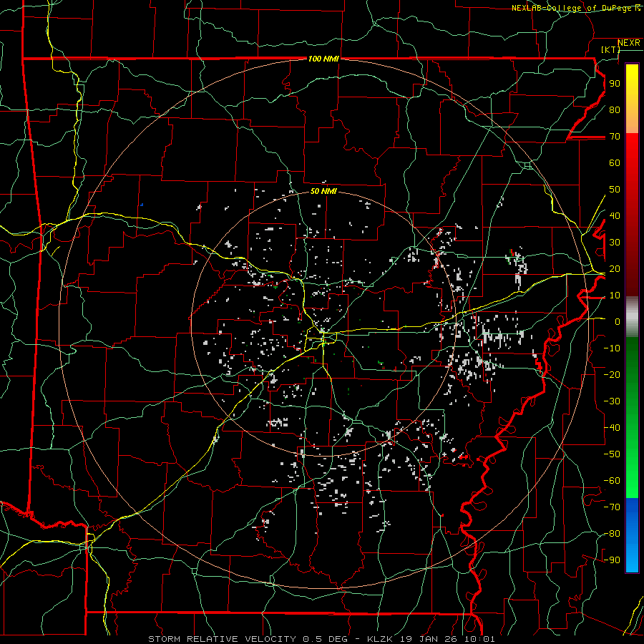Image resolution: width=644 pixels, height=644 pixels.
Task: Click the "40" value on velocity scale
Action: [615, 215]
